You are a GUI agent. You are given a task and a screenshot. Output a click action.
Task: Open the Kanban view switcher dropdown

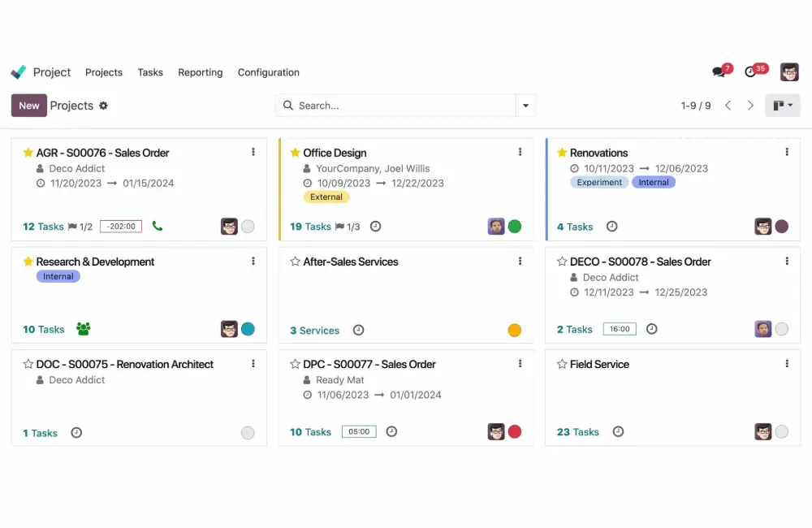[x=783, y=106]
